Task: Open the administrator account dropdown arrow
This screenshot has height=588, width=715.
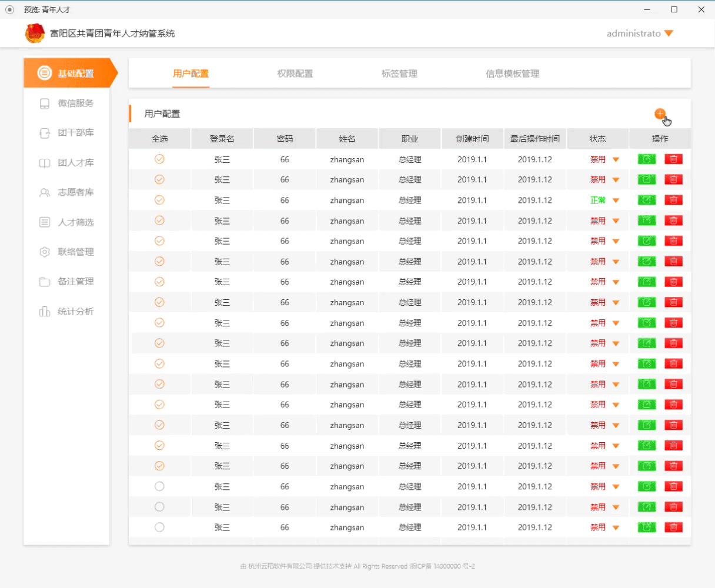Action: pos(669,34)
